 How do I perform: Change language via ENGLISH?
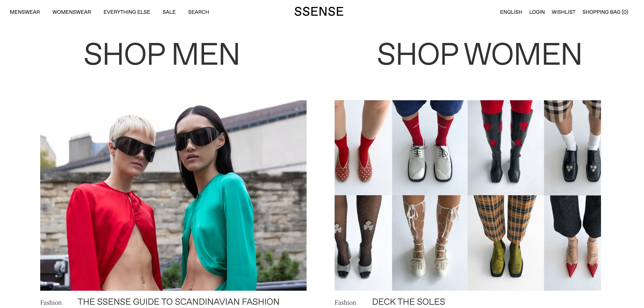[511, 12]
